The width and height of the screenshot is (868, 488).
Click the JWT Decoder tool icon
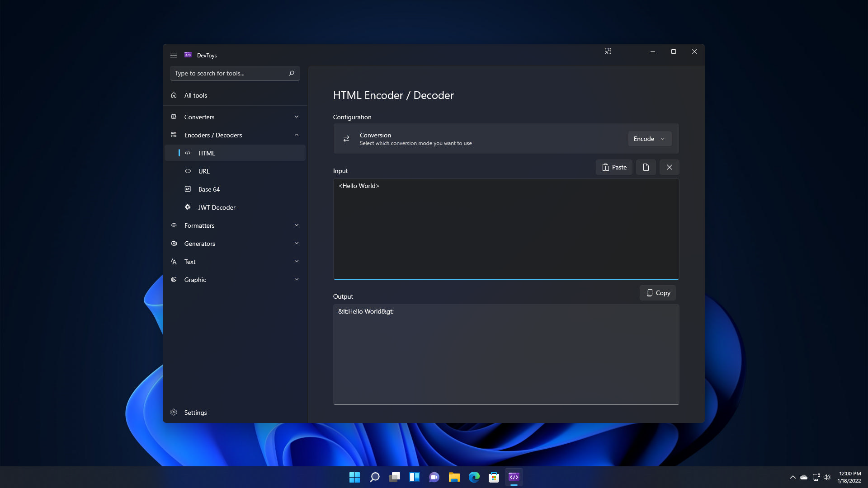click(187, 207)
